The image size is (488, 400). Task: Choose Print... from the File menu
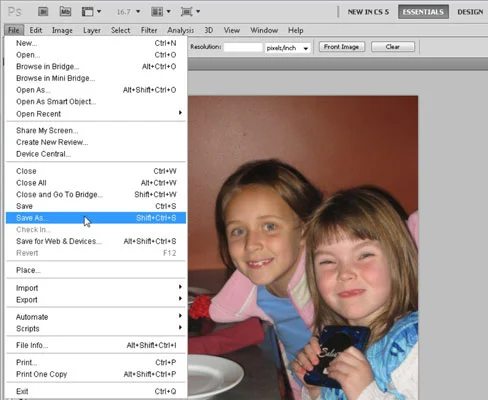pos(96,362)
